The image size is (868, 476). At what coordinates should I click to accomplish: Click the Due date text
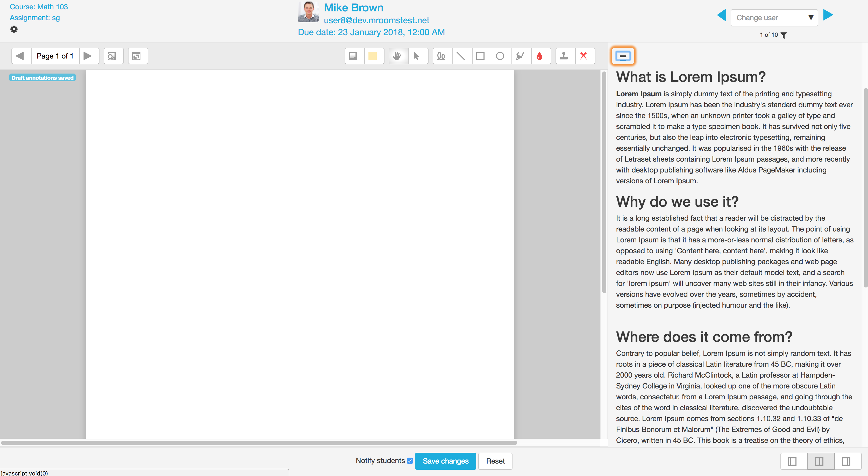[x=371, y=32]
